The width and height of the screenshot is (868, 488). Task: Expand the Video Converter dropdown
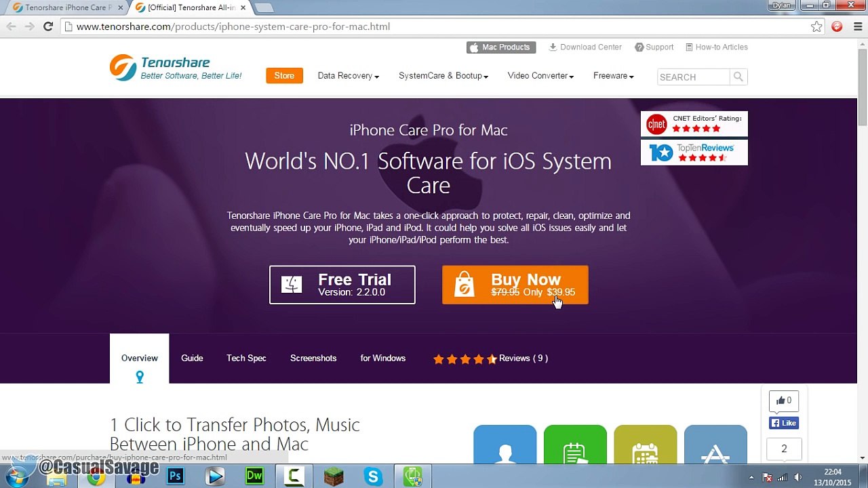coord(540,76)
